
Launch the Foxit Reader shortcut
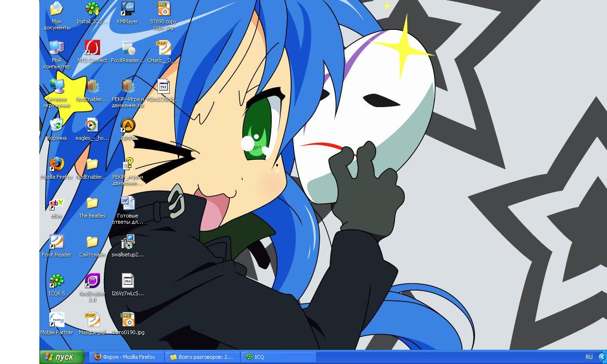click(x=56, y=242)
